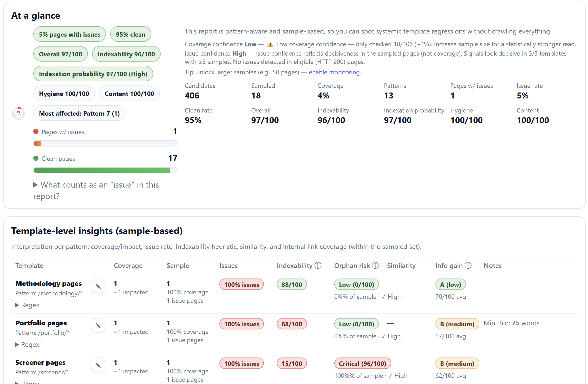This screenshot has width=588, height=384.
Task: Click edit pencil icon for Methodology pages
Action: tap(98, 286)
